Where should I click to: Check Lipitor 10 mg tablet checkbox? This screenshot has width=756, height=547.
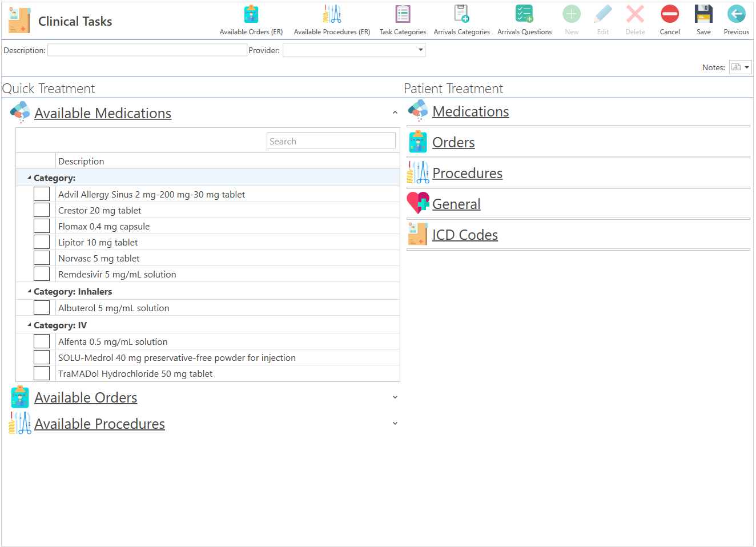click(x=42, y=242)
